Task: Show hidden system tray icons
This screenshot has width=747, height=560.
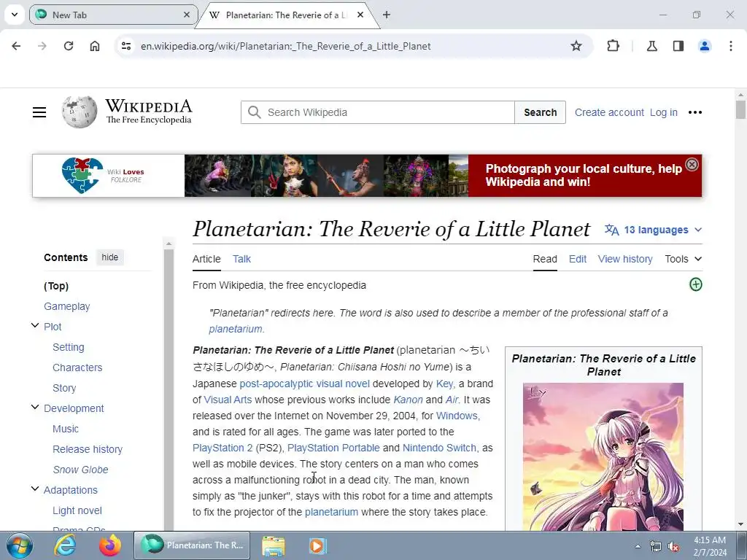Action: coord(638,546)
